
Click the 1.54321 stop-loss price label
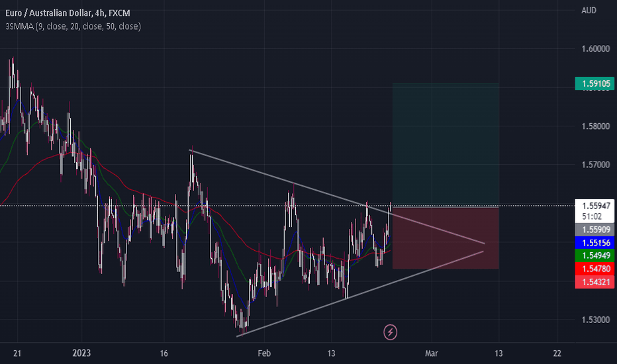point(594,282)
